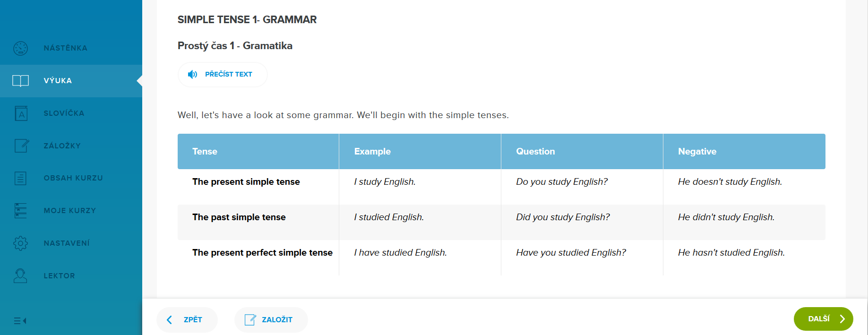
Task: Click the Nástěnka dashboard gauge icon
Action: (x=21, y=48)
